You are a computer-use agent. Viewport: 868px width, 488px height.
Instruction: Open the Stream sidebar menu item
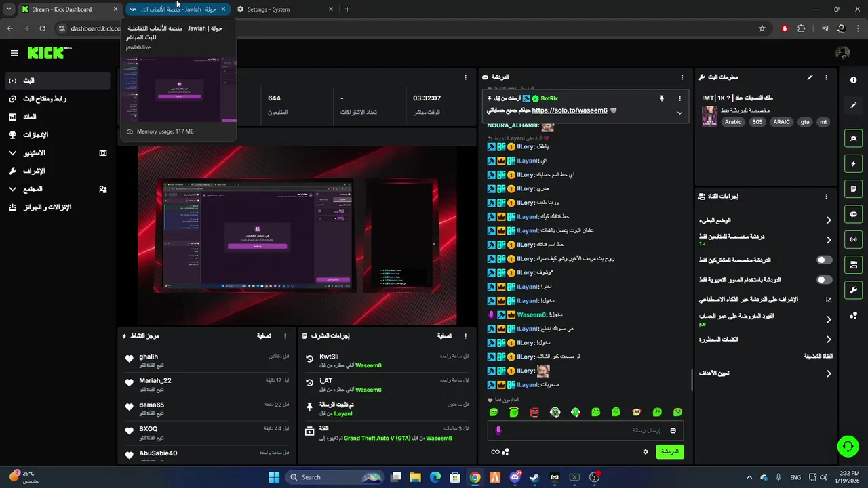click(58, 81)
